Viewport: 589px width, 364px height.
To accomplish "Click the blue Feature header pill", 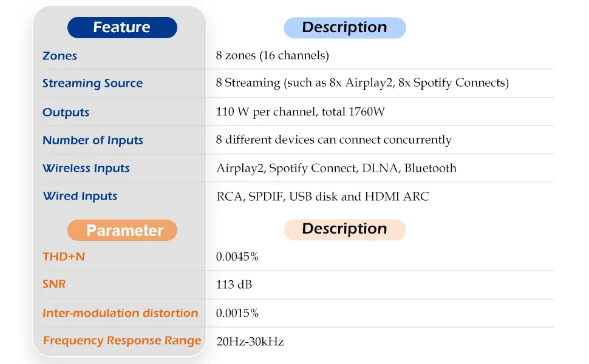I will [x=122, y=27].
